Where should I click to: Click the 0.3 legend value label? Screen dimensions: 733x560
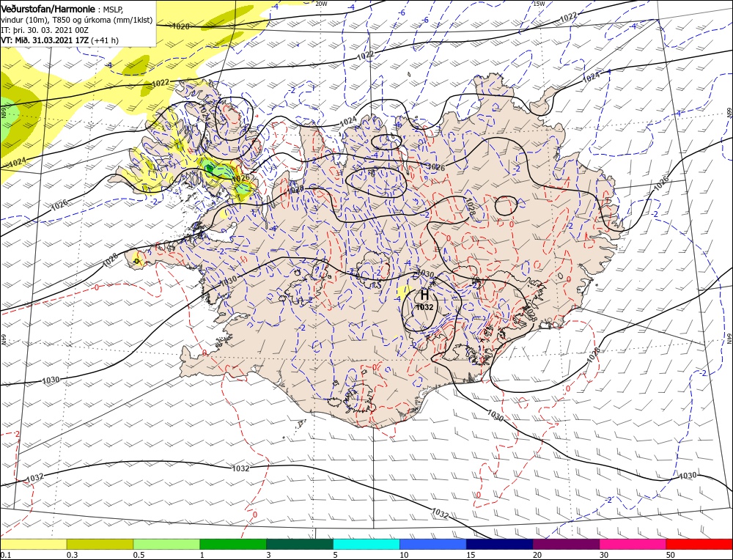click(x=72, y=555)
